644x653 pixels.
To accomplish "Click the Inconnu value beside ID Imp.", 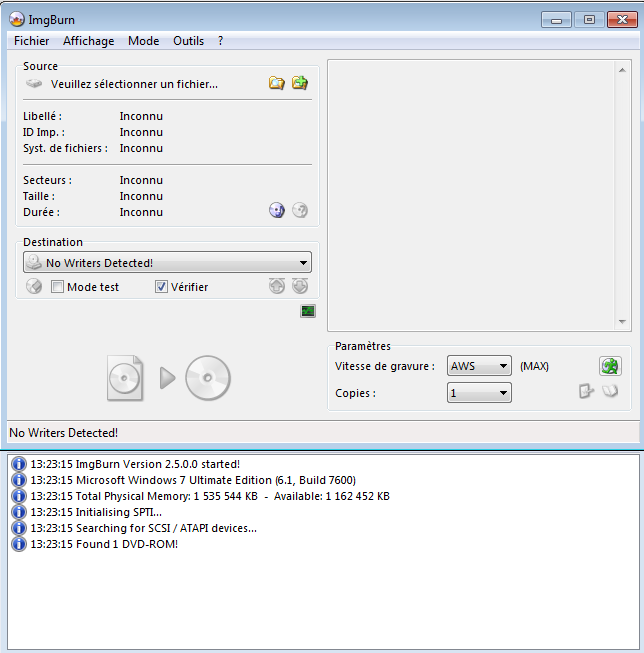I will click(141, 132).
